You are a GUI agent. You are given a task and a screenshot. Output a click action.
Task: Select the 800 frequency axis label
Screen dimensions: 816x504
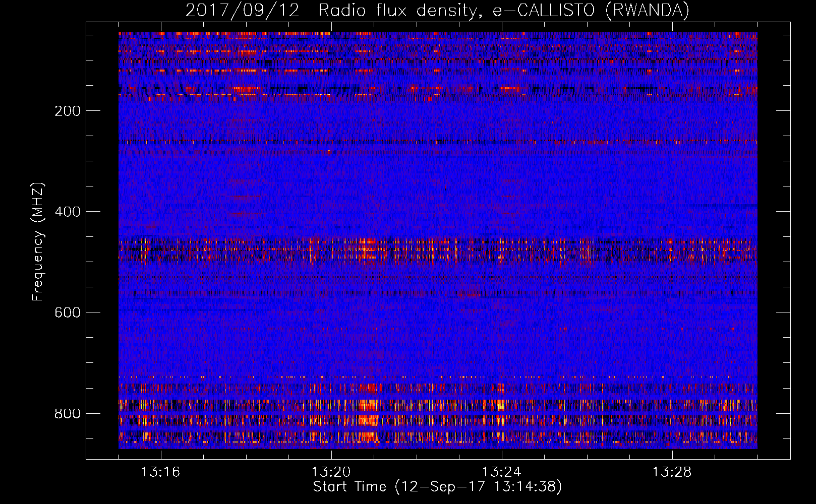point(68,413)
